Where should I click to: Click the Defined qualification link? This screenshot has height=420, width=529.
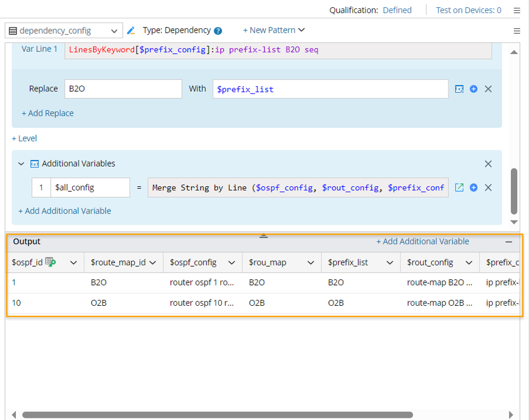point(397,10)
